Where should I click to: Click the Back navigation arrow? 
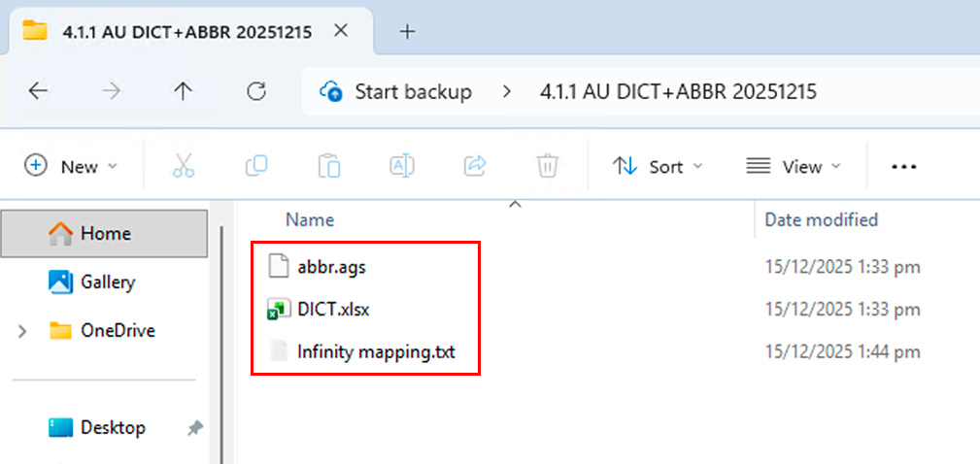click(x=38, y=92)
